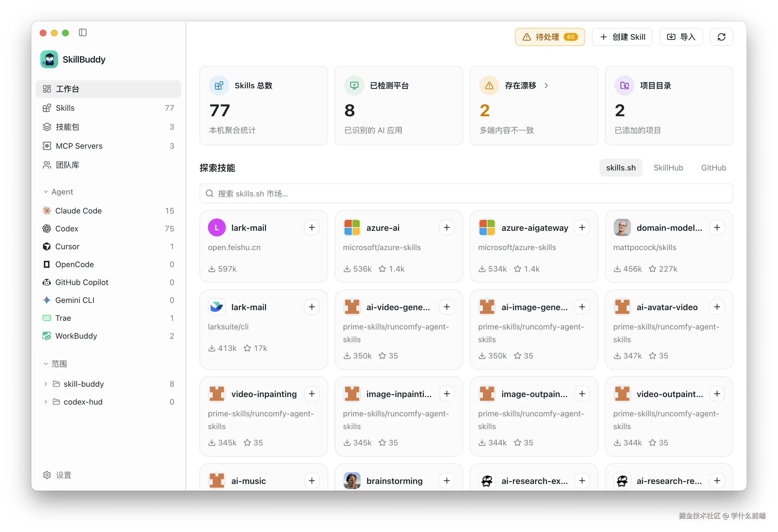This screenshot has width=778, height=532.
Task: Add the video-outpaint skill
Action: (x=717, y=394)
